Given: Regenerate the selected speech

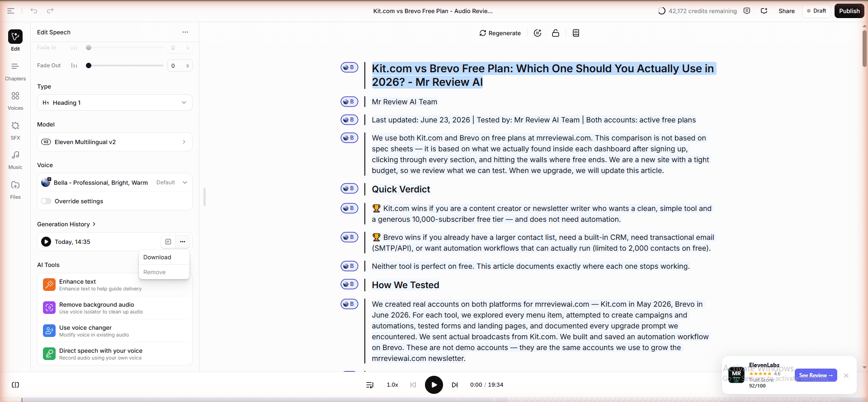Looking at the screenshot, I should [x=500, y=33].
